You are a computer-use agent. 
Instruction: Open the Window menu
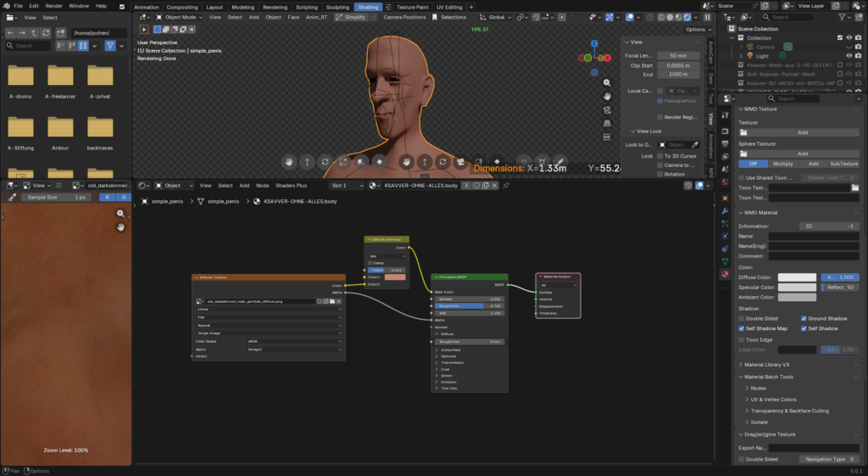click(x=79, y=6)
